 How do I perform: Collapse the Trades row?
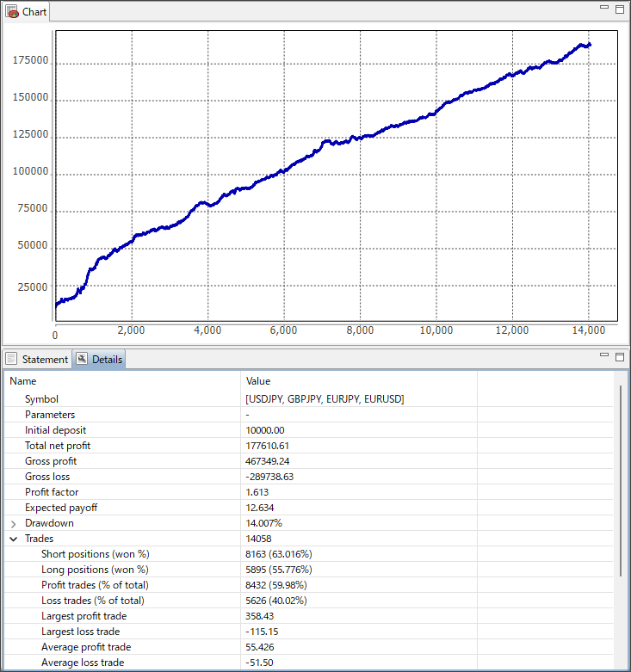pos(13,539)
